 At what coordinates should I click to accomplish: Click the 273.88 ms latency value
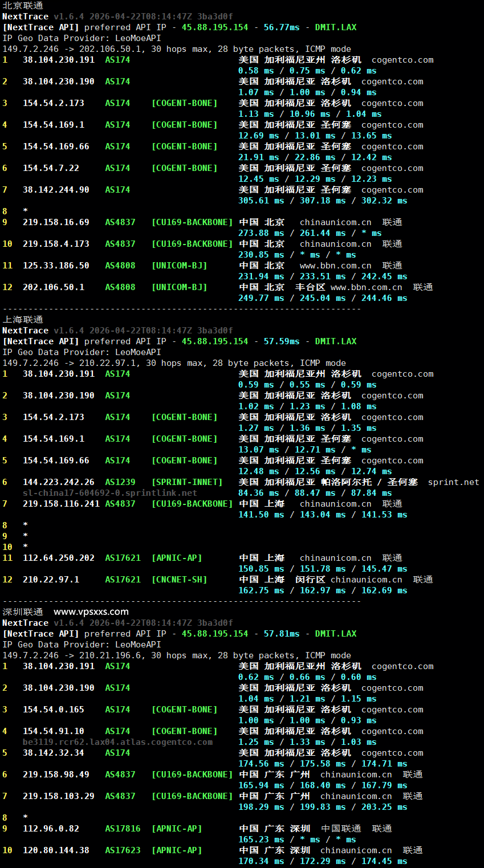[x=261, y=233]
